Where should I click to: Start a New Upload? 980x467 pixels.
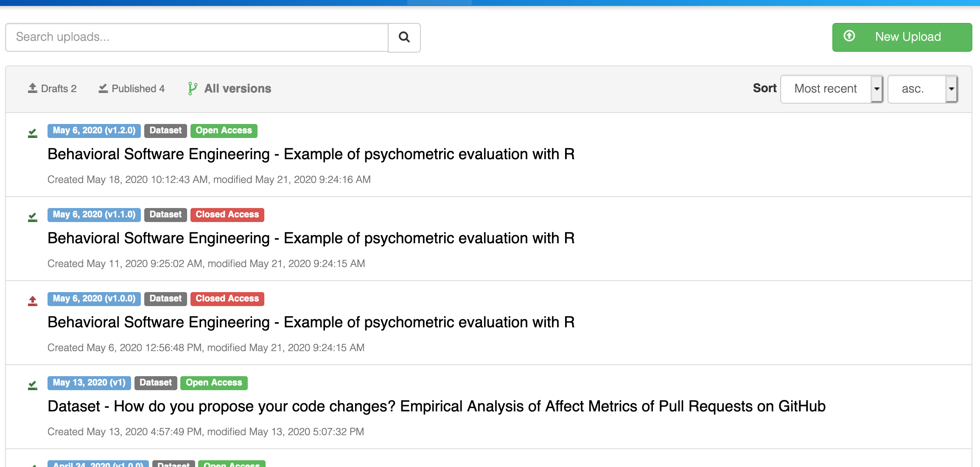pyautogui.click(x=902, y=37)
